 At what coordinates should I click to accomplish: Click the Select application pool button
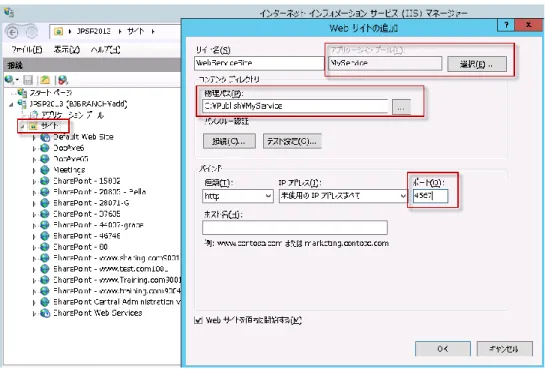pyautogui.click(x=477, y=64)
